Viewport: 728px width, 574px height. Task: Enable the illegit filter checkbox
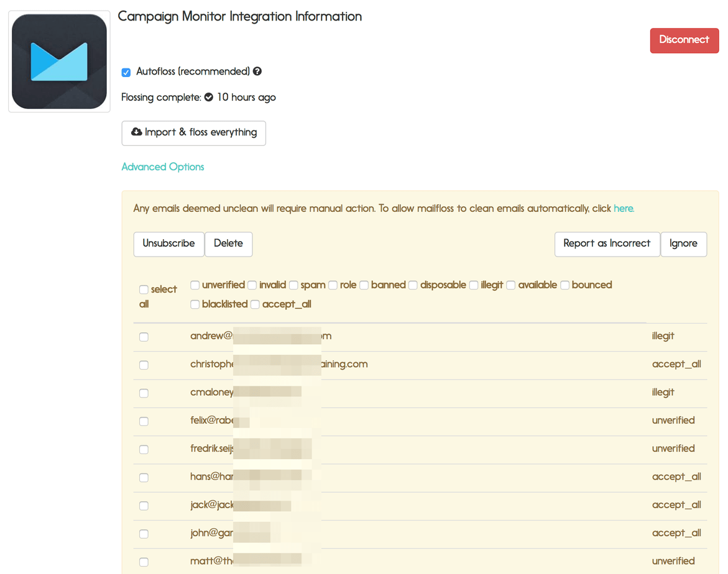474,285
